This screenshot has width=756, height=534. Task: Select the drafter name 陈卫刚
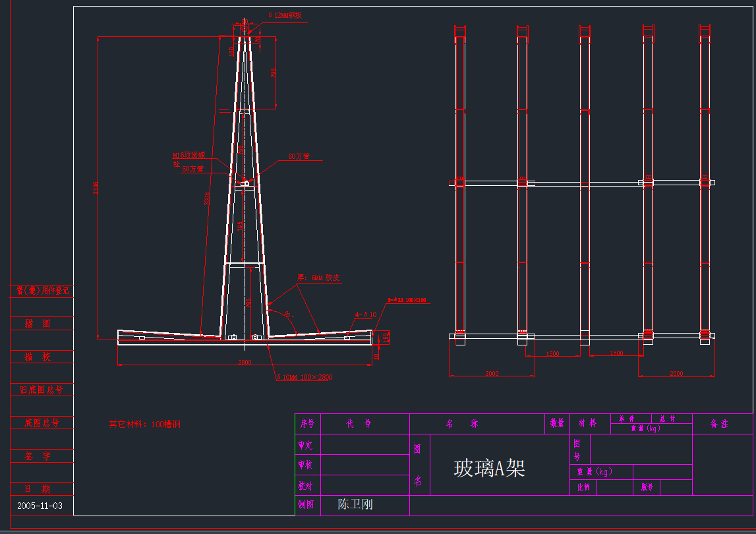[355, 504]
